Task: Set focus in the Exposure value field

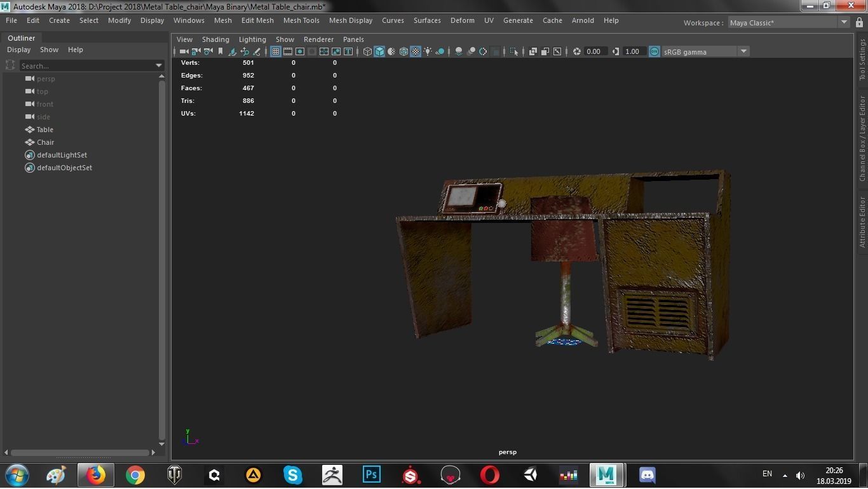Action: pos(595,51)
